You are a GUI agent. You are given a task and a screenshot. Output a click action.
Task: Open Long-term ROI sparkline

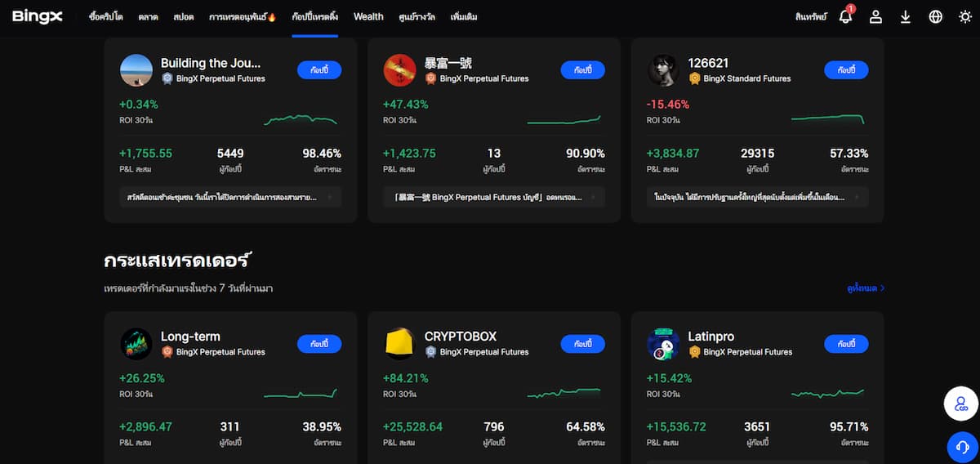pyautogui.click(x=301, y=394)
